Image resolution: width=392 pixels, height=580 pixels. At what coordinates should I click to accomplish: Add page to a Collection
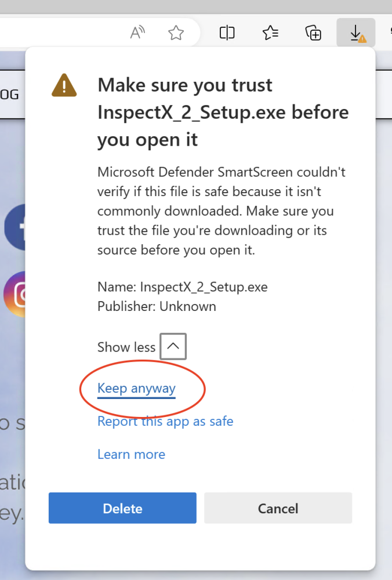313,32
